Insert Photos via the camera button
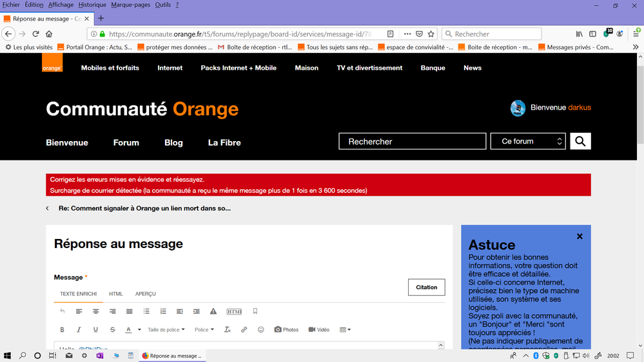This screenshot has height=362, width=644. [286, 330]
